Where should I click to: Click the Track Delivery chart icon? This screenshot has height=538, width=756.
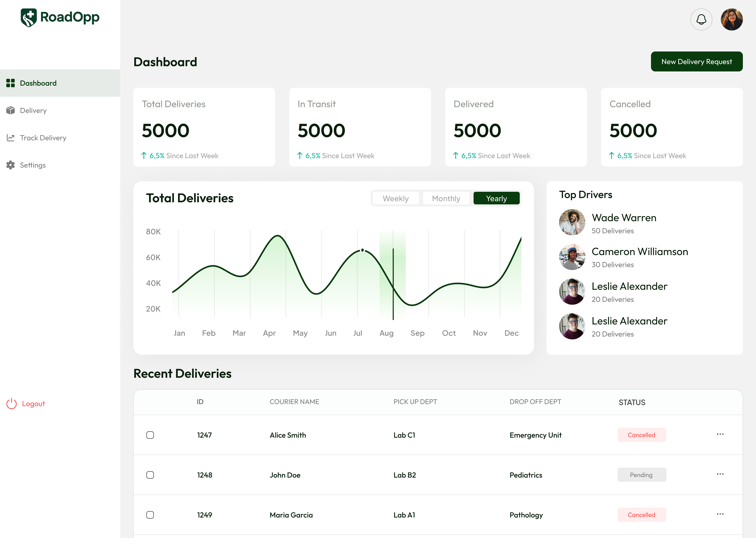coord(11,138)
